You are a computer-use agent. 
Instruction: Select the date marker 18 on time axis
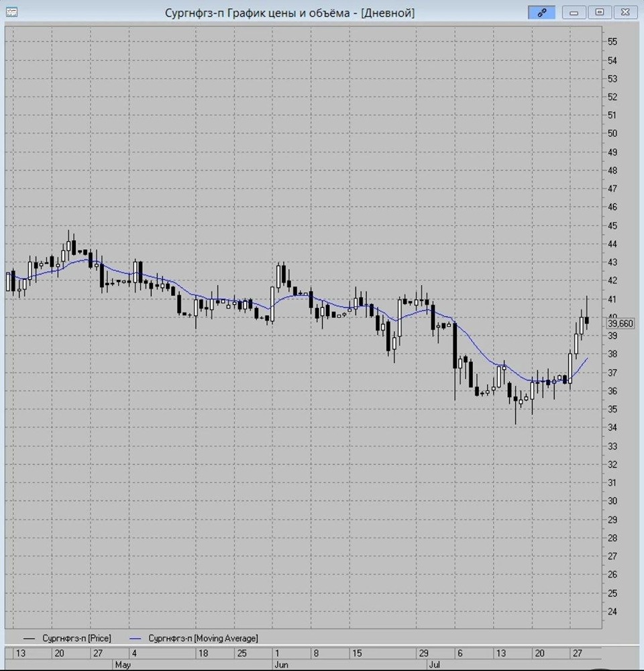203,654
